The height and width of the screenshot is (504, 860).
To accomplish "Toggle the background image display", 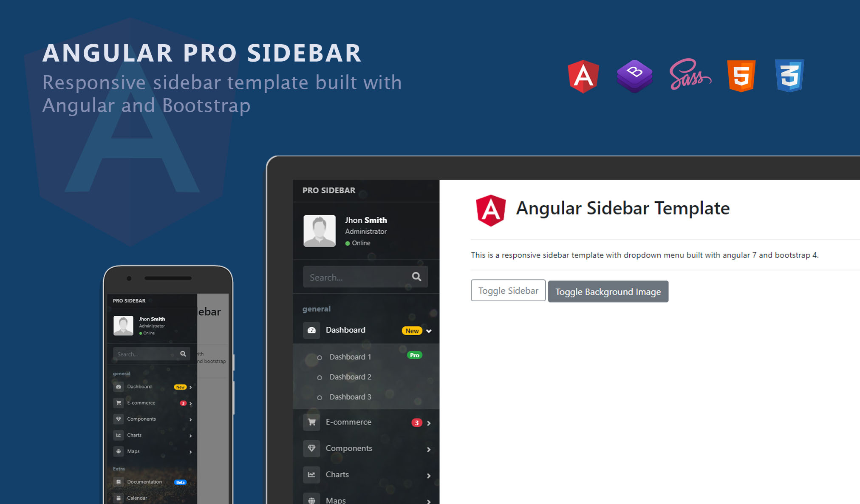I will 608,291.
